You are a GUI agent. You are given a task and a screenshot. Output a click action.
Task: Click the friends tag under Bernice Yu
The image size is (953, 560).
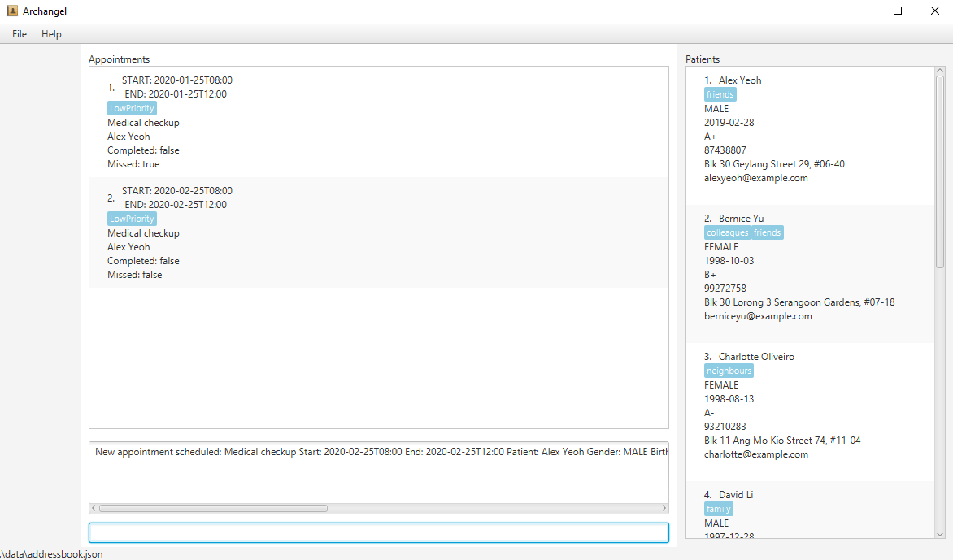point(767,232)
